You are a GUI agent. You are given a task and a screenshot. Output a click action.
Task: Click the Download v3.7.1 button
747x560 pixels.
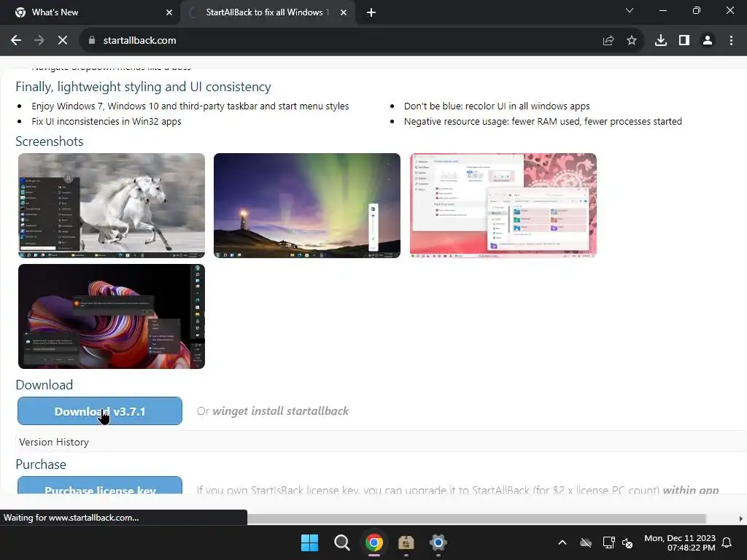[99, 411]
